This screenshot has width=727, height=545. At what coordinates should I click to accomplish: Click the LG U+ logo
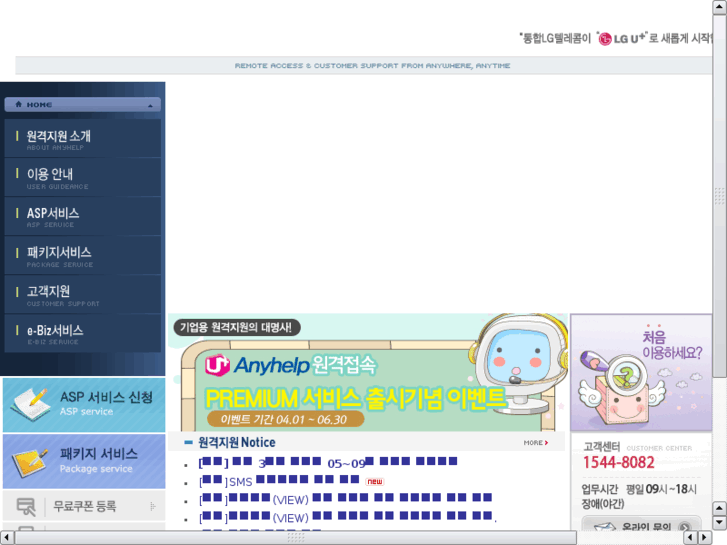point(621,38)
